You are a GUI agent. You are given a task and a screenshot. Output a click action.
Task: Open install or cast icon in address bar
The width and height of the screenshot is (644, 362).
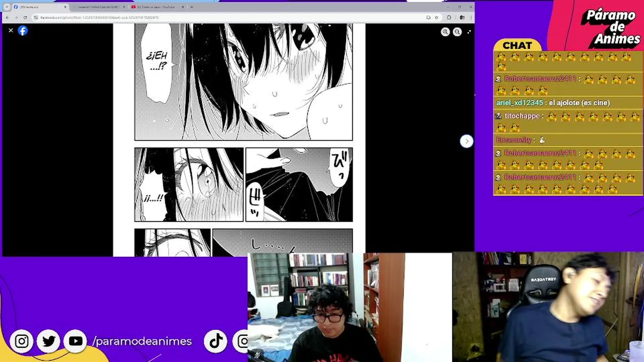pyautogui.click(x=428, y=17)
